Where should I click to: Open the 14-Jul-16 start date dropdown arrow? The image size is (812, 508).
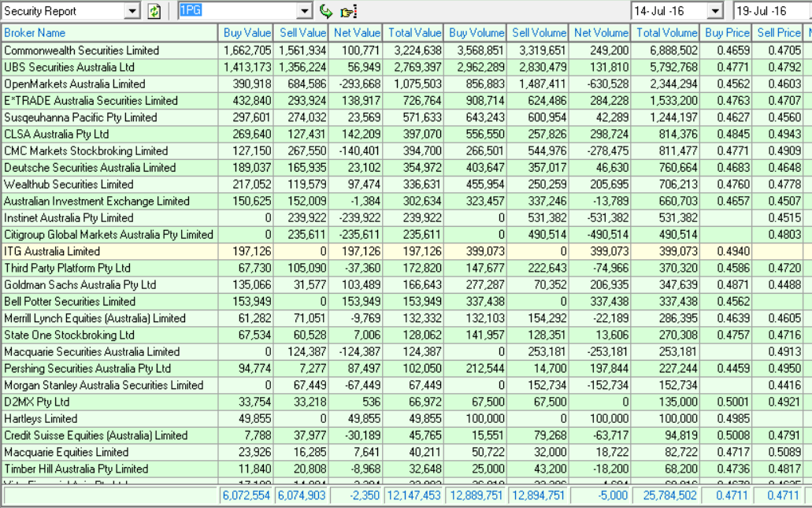(x=715, y=11)
